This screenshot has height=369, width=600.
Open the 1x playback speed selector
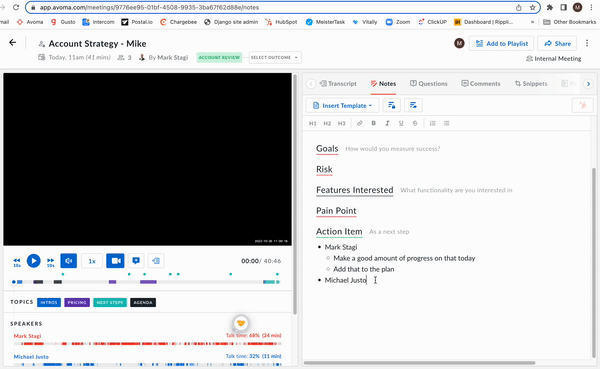coord(92,261)
